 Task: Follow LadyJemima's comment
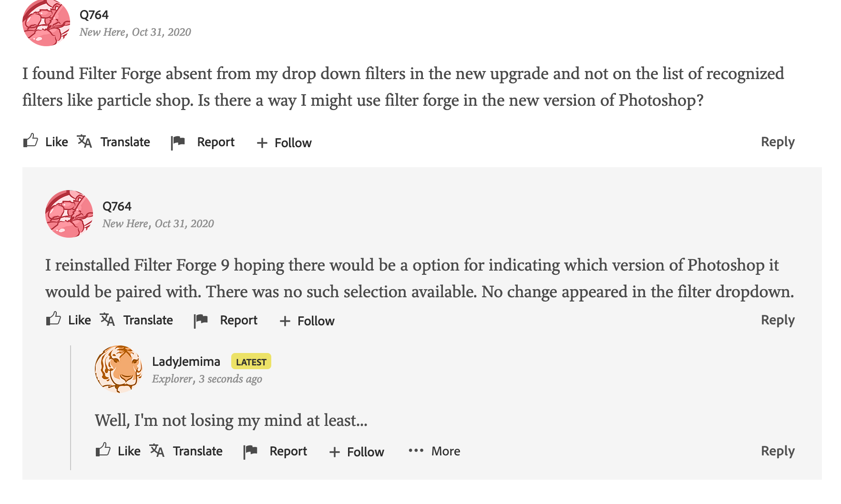pos(357,452)
